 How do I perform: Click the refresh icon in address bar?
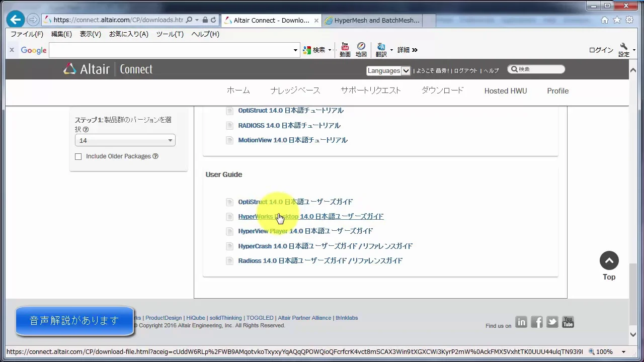pos(213,20)
